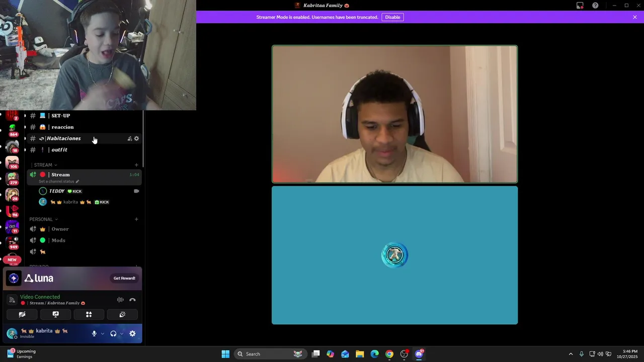Open server with 279 notification badge

[x=12, y=178]
